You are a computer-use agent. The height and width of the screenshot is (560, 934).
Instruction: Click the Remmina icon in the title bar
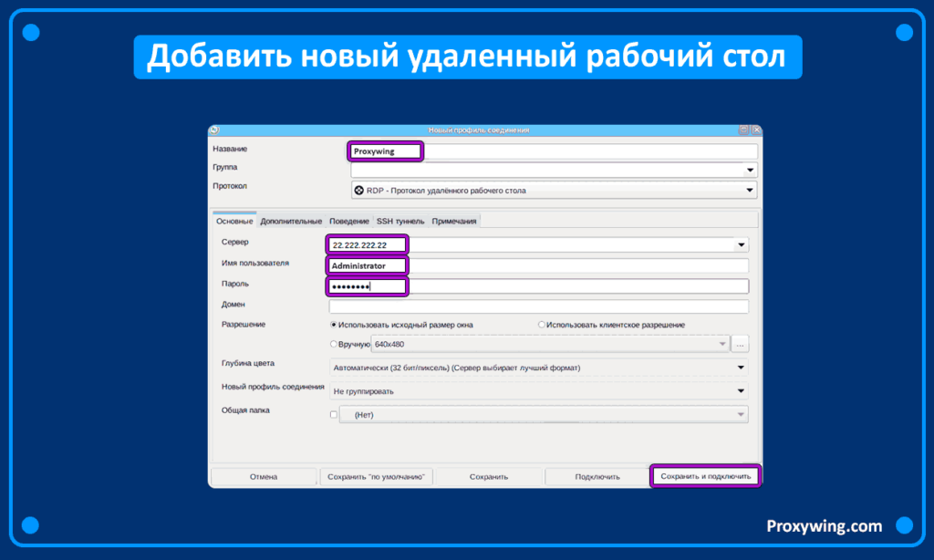click(215, 130)
